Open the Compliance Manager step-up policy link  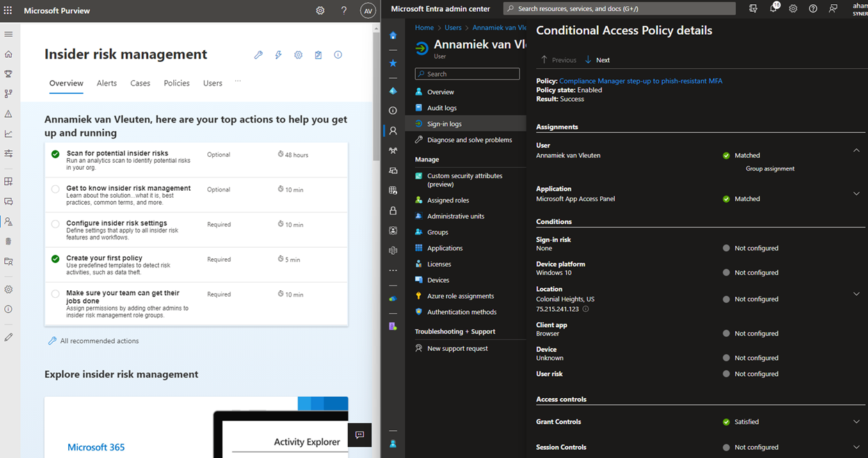(x=641, y=81)
